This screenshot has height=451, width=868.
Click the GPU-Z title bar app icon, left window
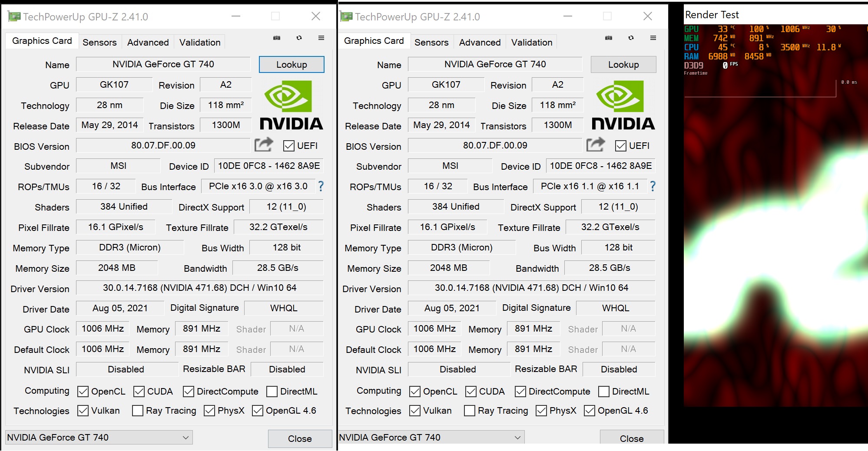14,17
